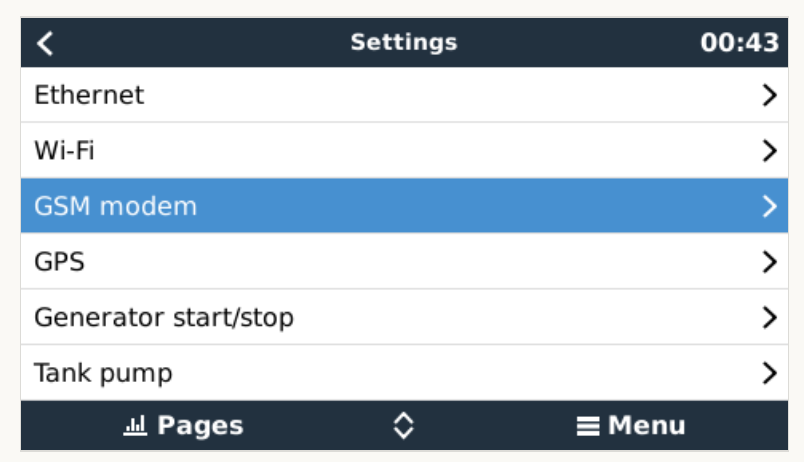The width and height of the screenshot is (804, 462).
Task: Click the GPS row chevron arrow
Action: [x=769, y=262]
